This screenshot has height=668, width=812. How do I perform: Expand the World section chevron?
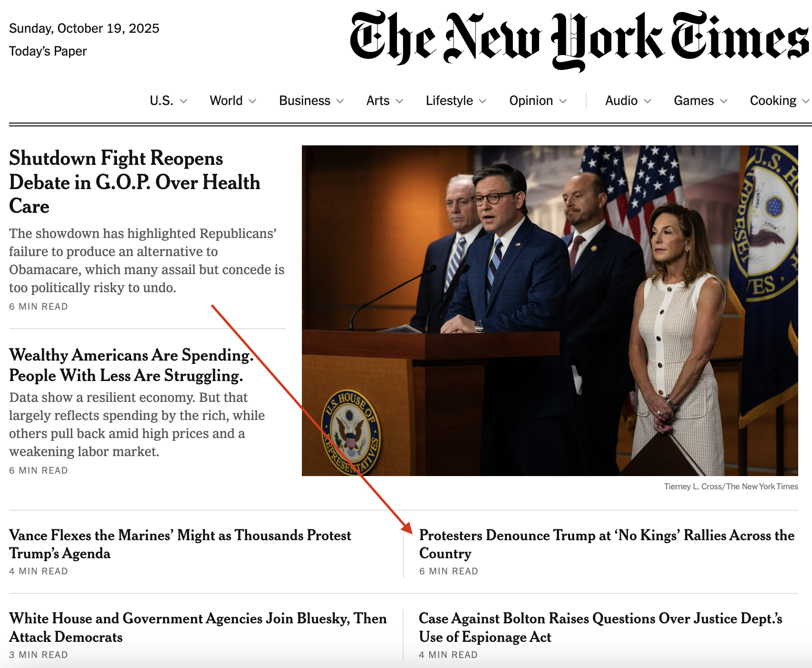pos(252,101)
